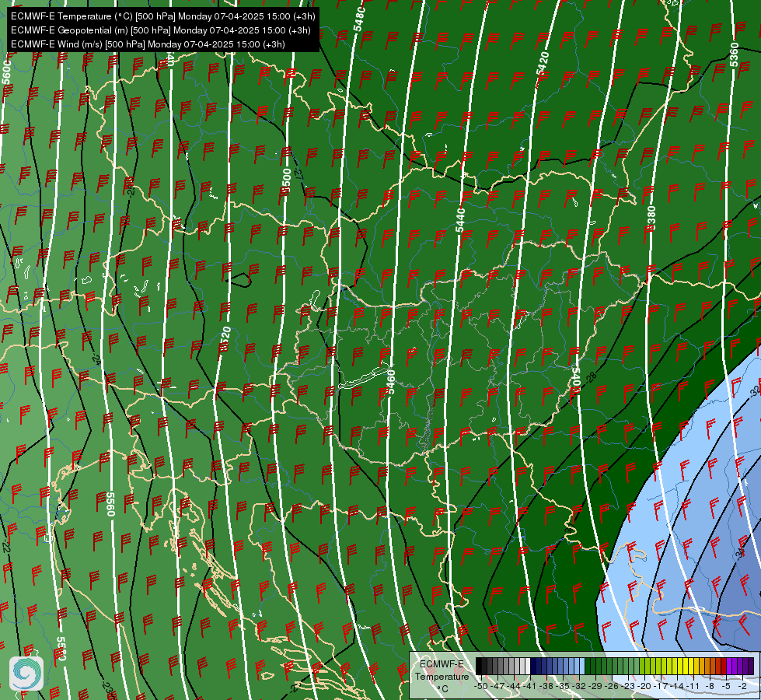Click the dark navy swatch right of -41
Image resolution: width=761 pixels, height=700 pixels.
[533, 666]
